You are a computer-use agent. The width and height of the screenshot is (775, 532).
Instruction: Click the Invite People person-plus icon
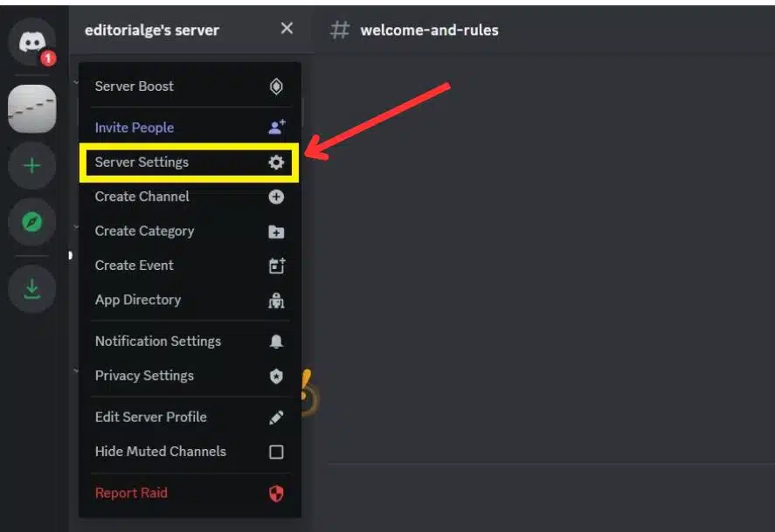[x=274, y=127]
